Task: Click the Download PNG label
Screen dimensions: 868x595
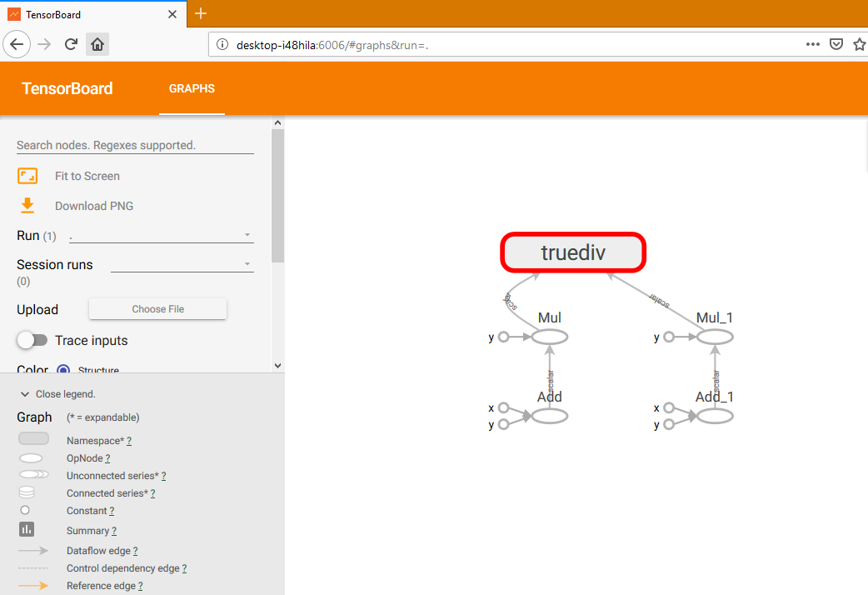Action: [94, 206]
